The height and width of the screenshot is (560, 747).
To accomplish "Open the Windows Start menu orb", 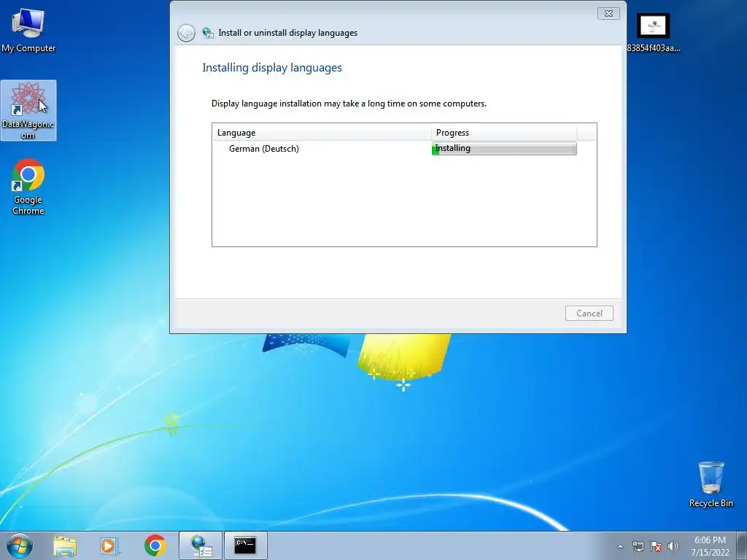I will pos(20,545).
